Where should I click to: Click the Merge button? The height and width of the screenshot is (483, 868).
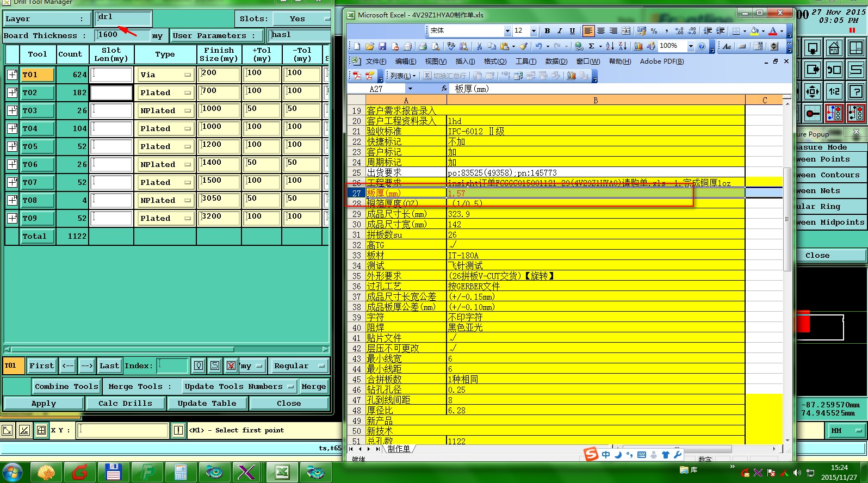314,386
